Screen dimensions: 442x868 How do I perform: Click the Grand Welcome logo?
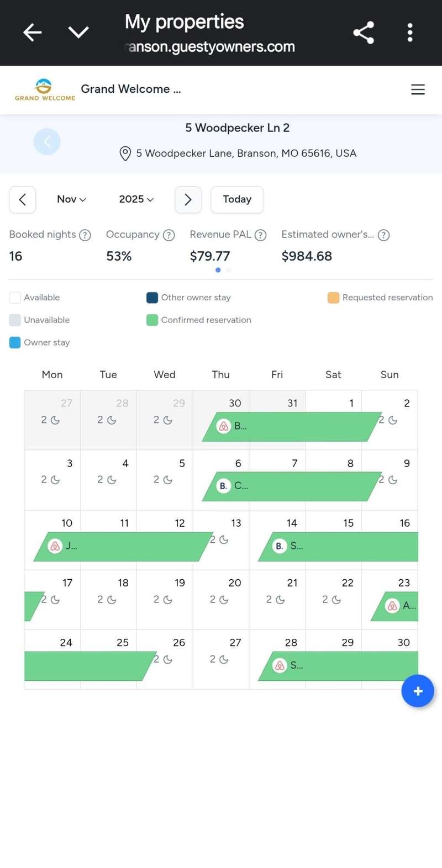point(45,89)
